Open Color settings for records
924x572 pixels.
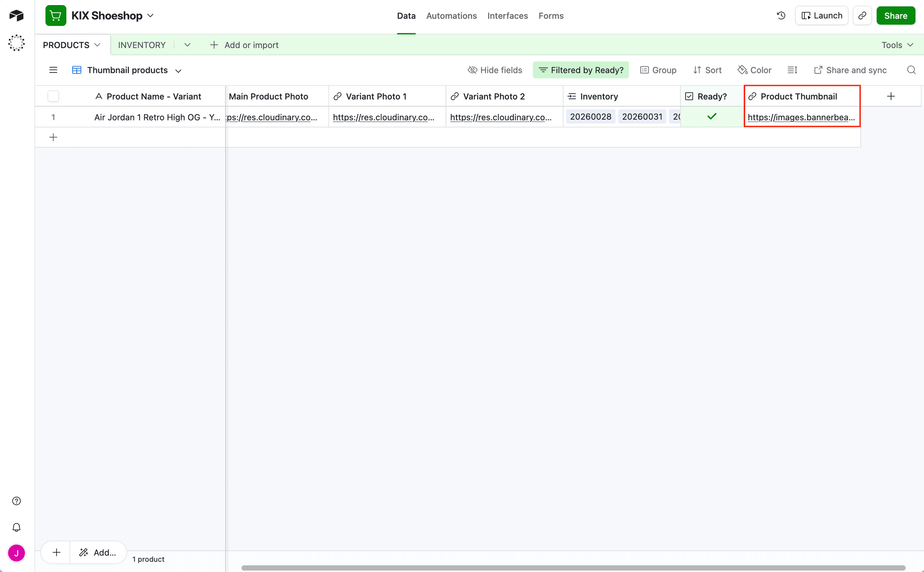(x=754, y=70)
